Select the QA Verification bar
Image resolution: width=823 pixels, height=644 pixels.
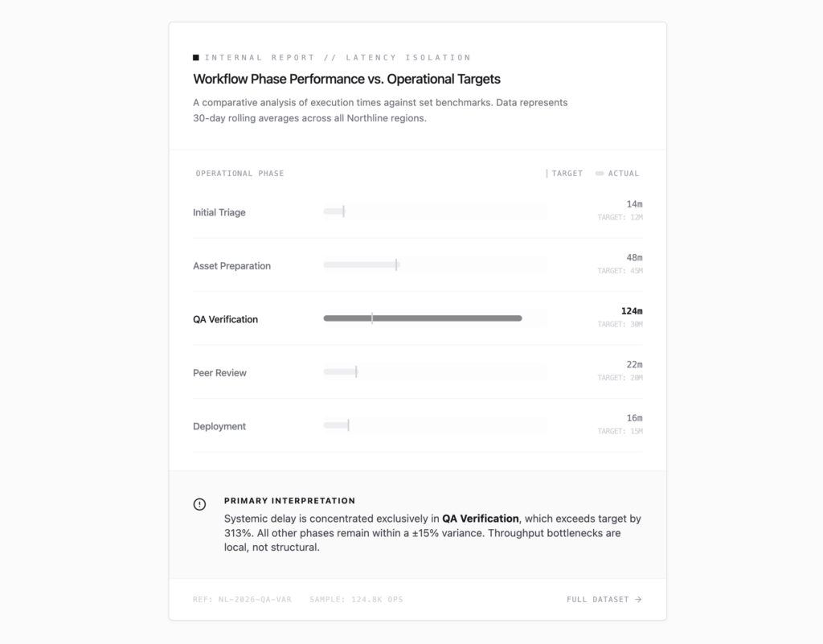coord(423,318)
